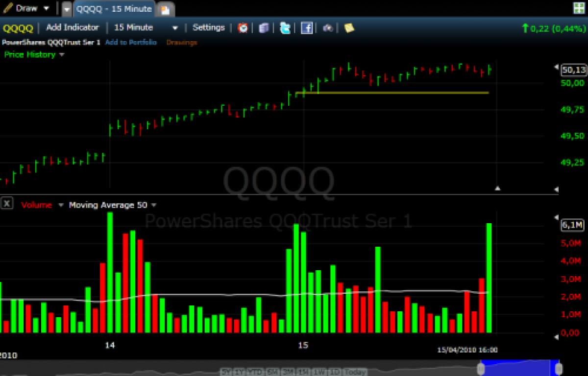Open the Add Indicator menu
This screenshot has height=376, width=588.
[73, 27]
